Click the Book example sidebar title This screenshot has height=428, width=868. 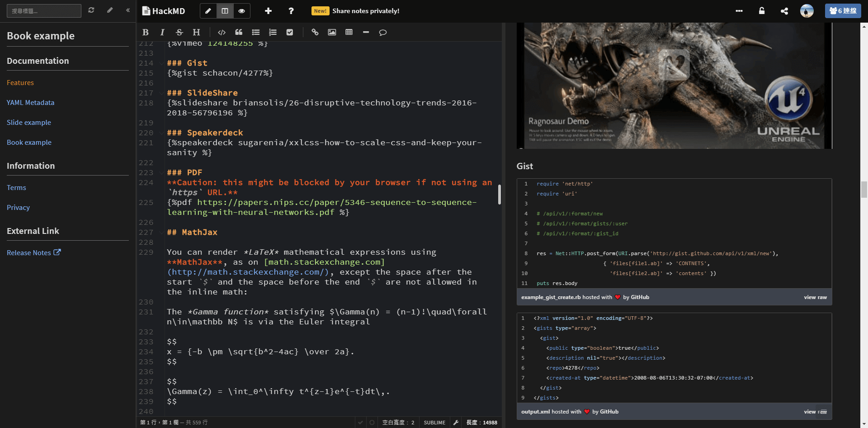pyautogui.click(x=41, y=36)
